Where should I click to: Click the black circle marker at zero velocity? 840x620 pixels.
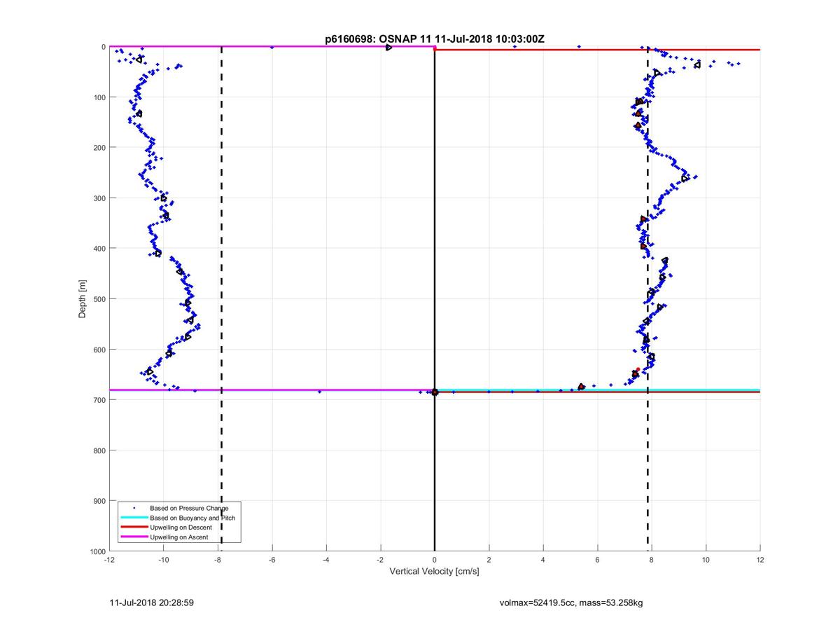coord(435,392)
